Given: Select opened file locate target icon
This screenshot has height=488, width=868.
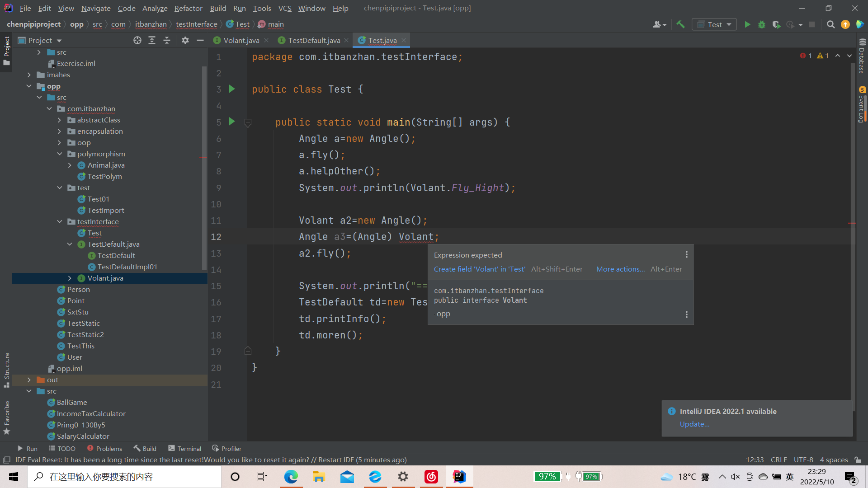Looking at the screenshot, I should click(x=137, y=40).
